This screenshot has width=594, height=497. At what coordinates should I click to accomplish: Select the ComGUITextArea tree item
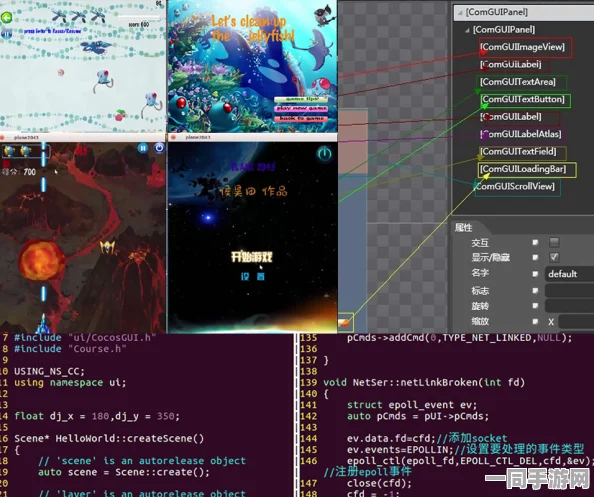[x=518, y=82]
